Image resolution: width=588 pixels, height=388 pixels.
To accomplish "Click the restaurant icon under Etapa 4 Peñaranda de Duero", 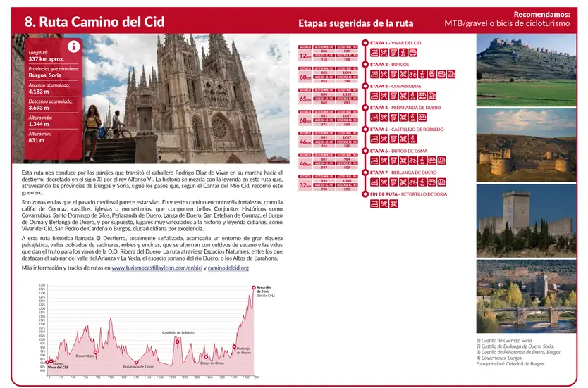I will [x=384, y=117].
